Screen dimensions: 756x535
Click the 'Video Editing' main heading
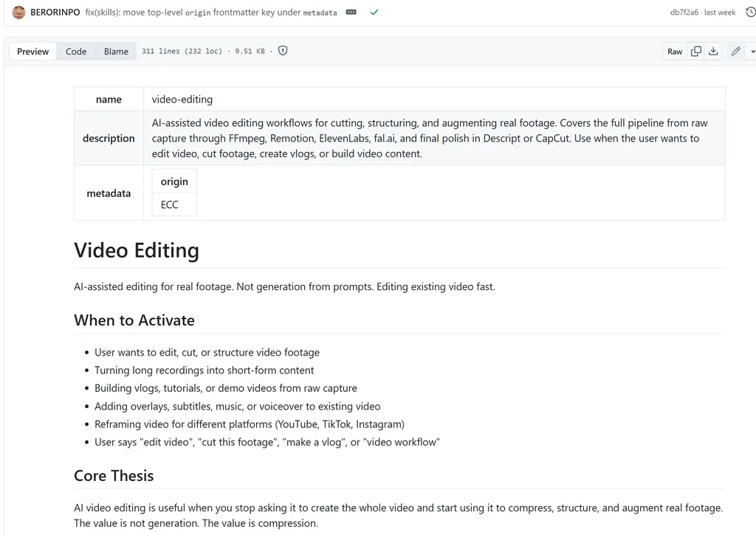coord(137,250)
